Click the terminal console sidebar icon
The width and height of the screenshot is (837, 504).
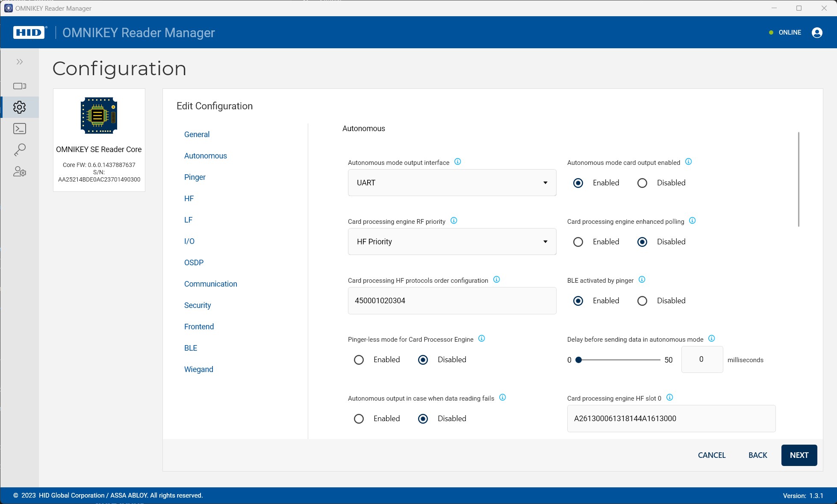pyautogui.click(x=20, y=129)
